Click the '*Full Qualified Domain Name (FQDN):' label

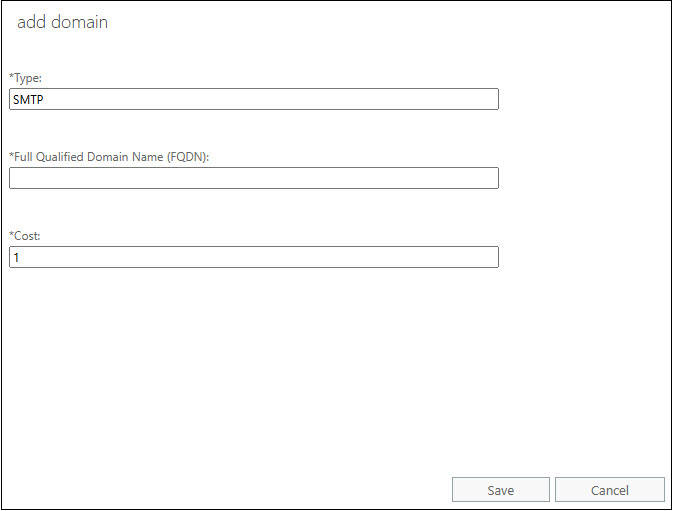[x=109, y=157]
